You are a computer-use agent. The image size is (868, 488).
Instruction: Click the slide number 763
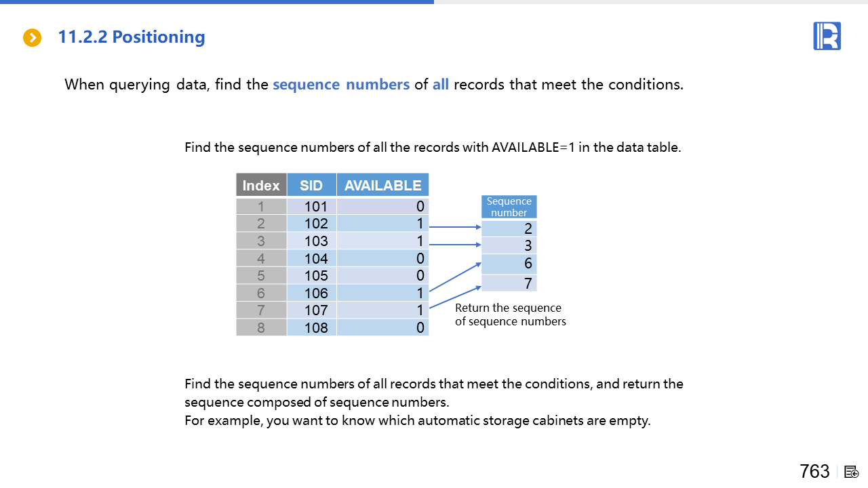click(814, 471)
